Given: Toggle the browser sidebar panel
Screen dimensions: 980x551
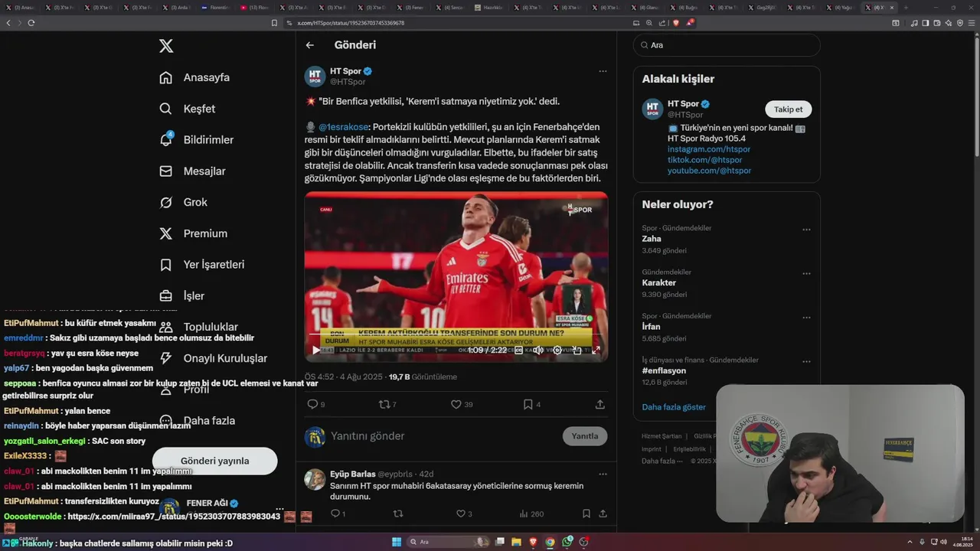Looking at the screenshot, I should pos(925,23).
